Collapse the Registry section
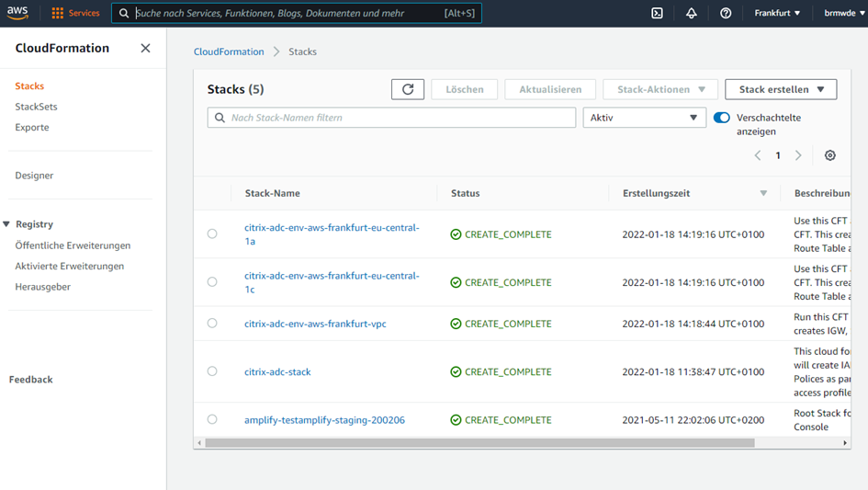868x490 pixels. point(6,224)
